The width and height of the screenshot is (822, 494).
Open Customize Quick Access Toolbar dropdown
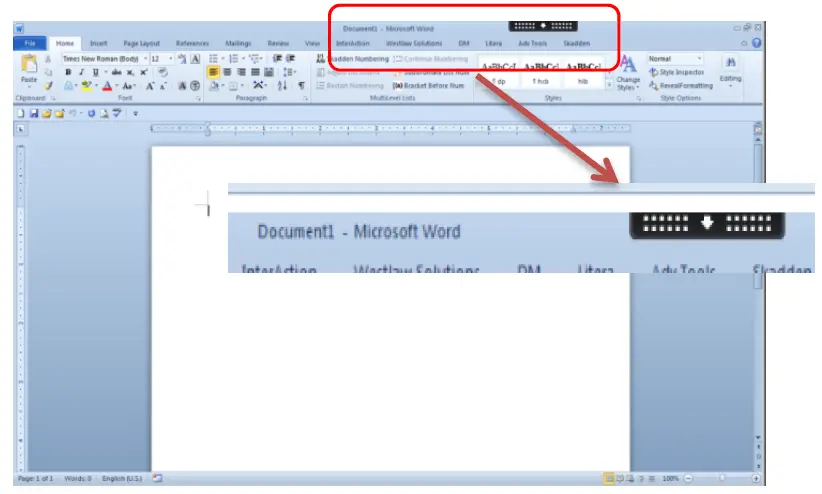135,113
